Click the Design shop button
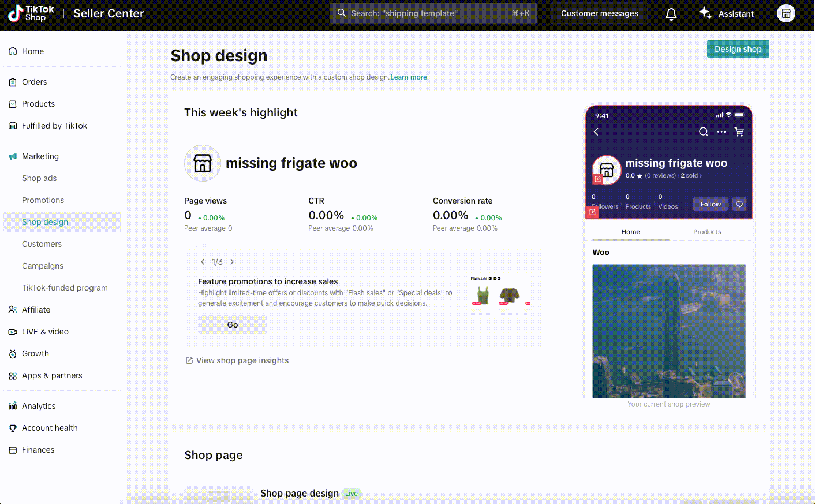This screenshot has width=815, height=504. (x=738, y=49)
